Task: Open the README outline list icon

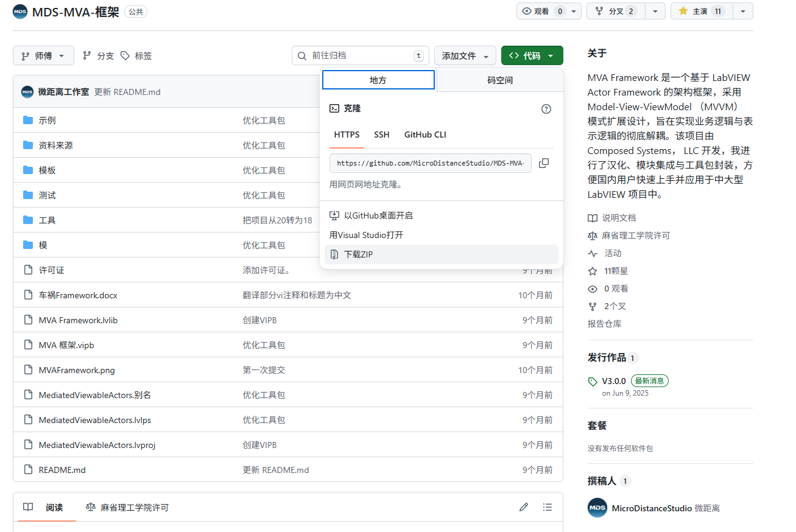Action: [548, 507]
